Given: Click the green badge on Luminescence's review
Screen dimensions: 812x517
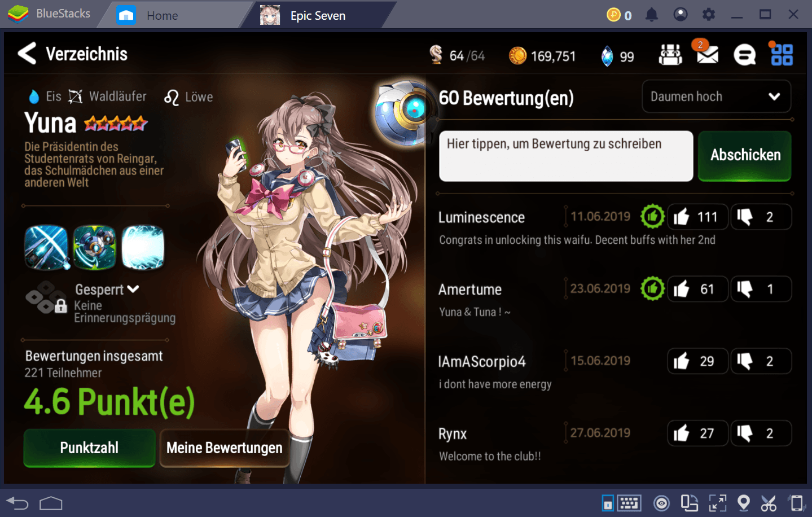Looking at the screenshot, I should (x=653, y=216).
